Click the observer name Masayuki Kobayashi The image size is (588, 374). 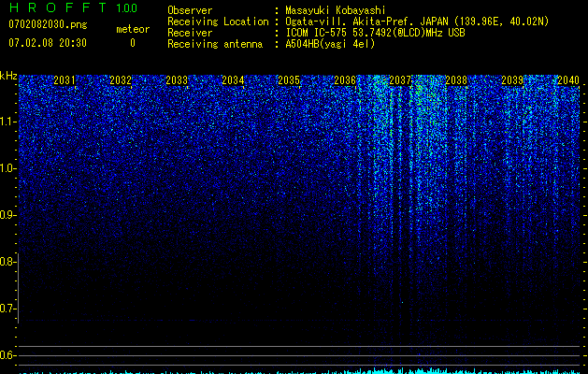(336, 10)
